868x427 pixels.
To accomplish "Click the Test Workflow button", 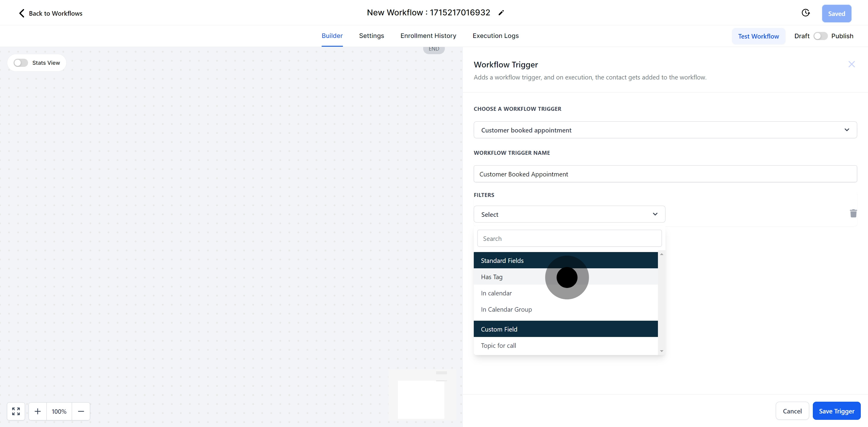I will click(x=758, y=36).
